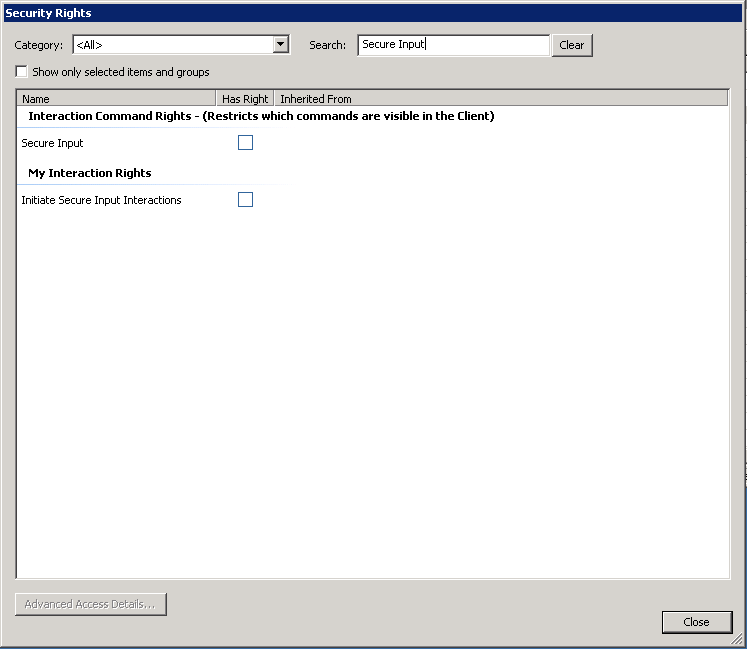Select the Secure Input row name
The image size is (747, 649).
point(53,143)
